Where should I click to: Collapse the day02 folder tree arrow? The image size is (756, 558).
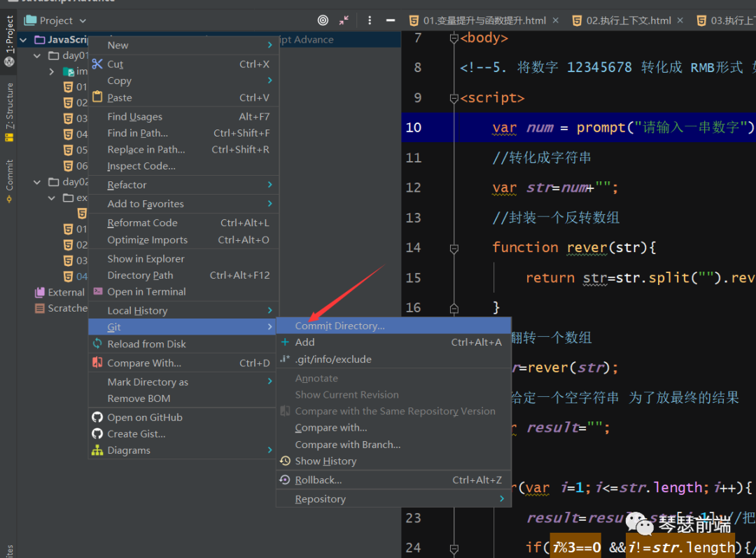38,182
